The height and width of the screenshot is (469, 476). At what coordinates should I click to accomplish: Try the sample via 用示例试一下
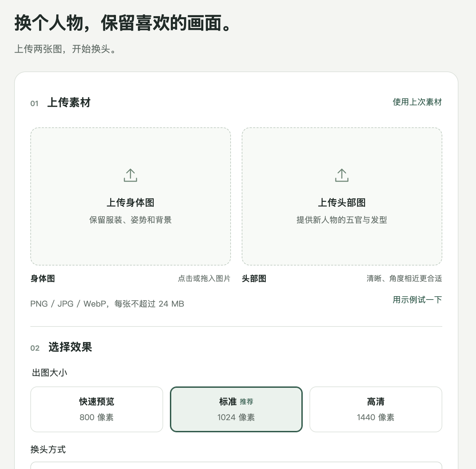(x=417, y=300)
